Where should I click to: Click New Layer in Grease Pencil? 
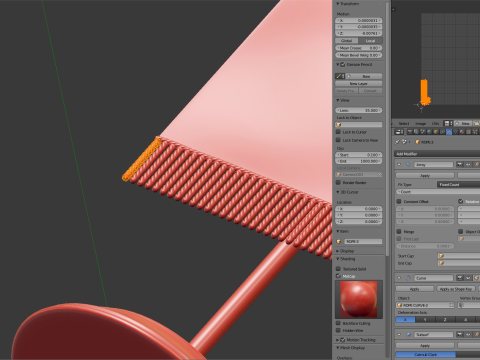(x=359, y=84)
